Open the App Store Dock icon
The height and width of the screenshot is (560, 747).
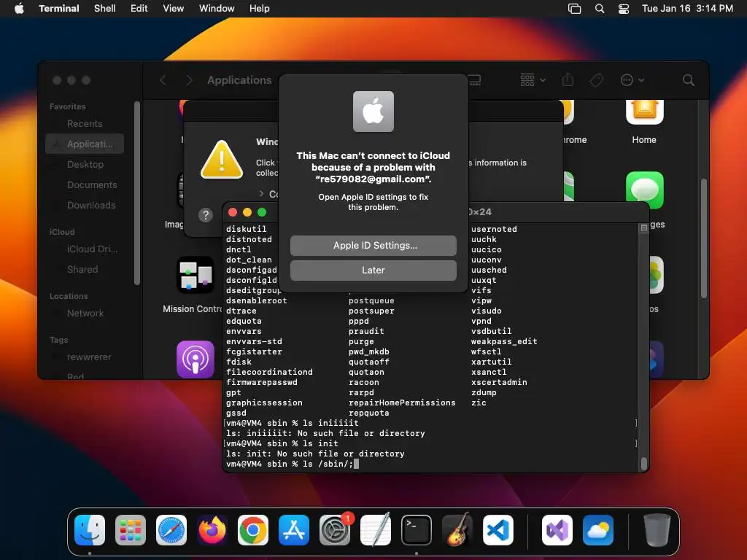pos(293,529)
